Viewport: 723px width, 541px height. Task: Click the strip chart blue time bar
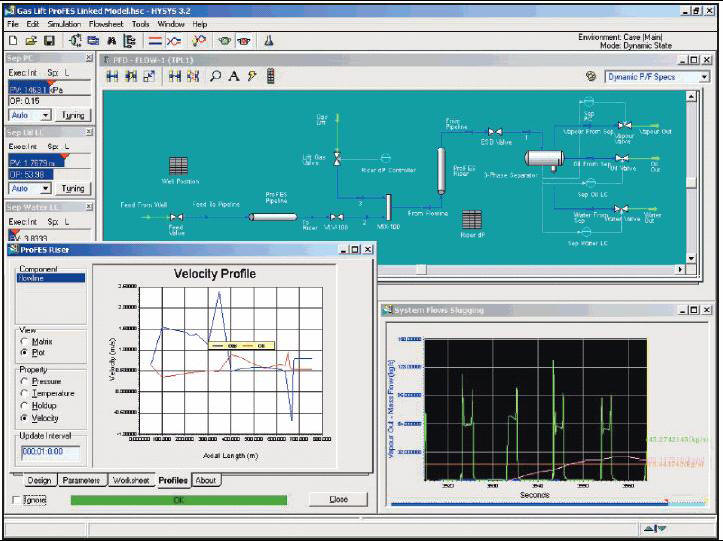529,504
